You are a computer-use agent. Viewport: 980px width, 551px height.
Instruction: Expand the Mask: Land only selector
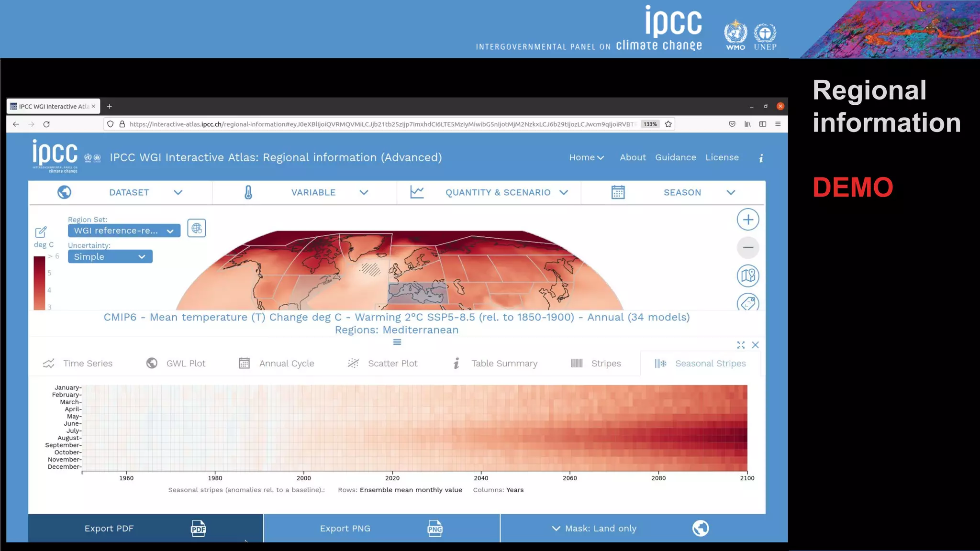[x=594, y=529]
